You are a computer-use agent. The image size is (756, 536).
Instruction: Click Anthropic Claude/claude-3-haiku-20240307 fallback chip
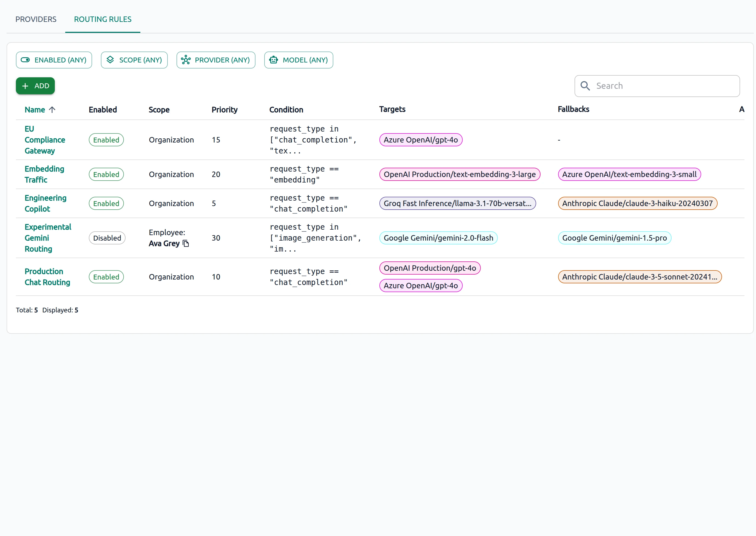pyautogui.click(x=638, y=203)
